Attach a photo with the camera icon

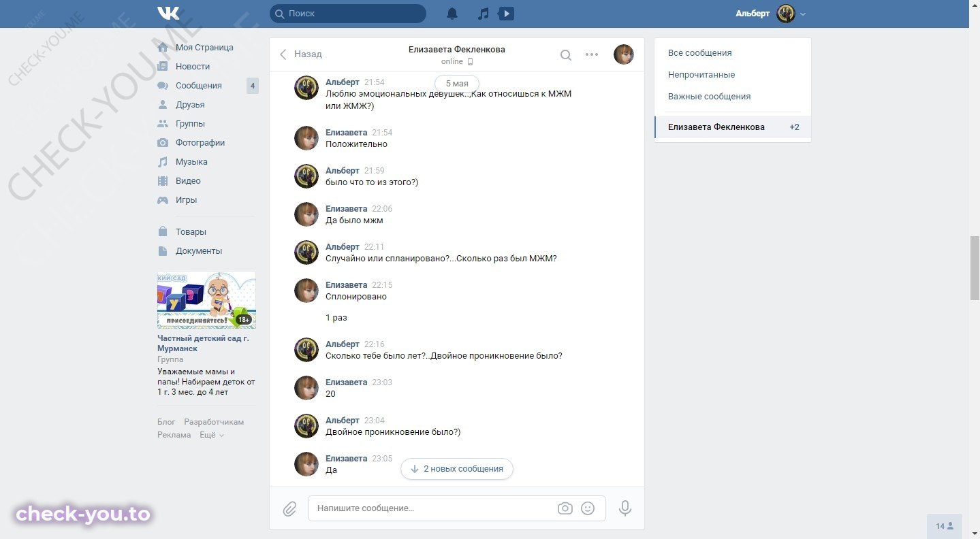(565, 508)
